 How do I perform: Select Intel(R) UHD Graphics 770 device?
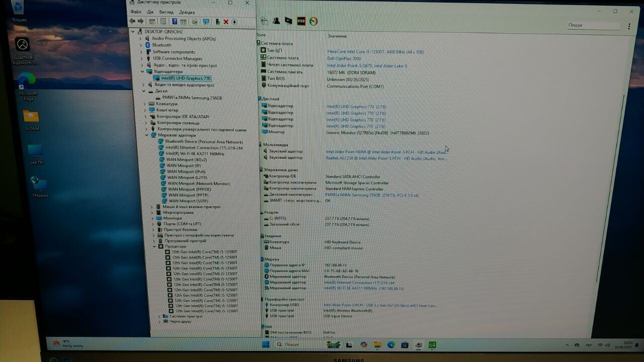coord(185,78)
